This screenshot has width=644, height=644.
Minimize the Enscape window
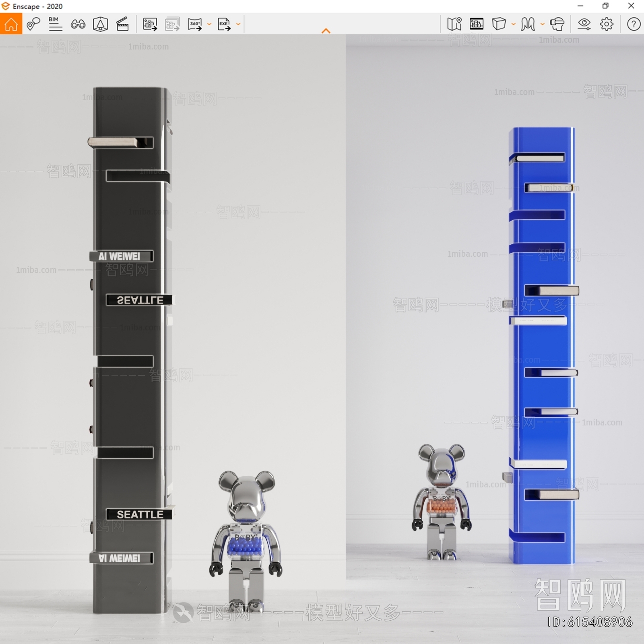click(x=580, y=6)
